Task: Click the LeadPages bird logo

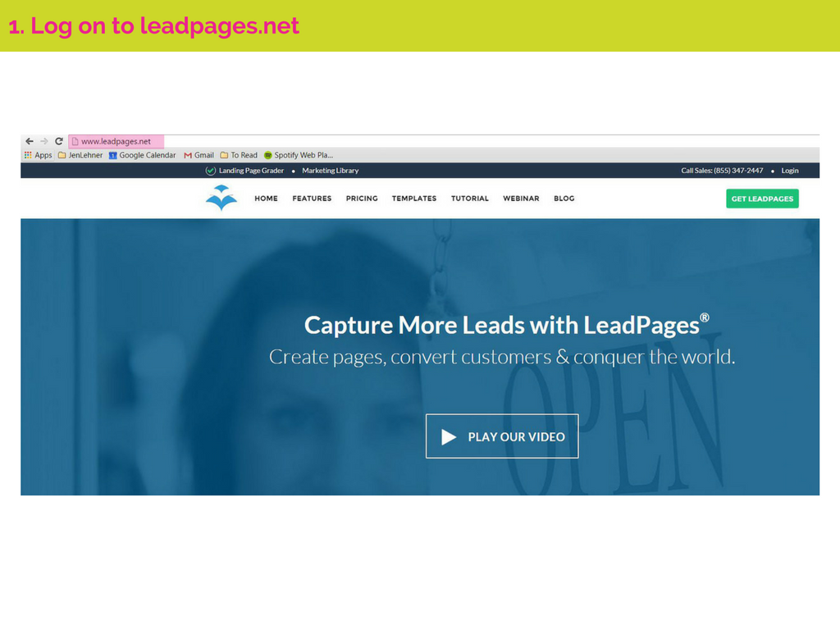Action: (221, 198)
